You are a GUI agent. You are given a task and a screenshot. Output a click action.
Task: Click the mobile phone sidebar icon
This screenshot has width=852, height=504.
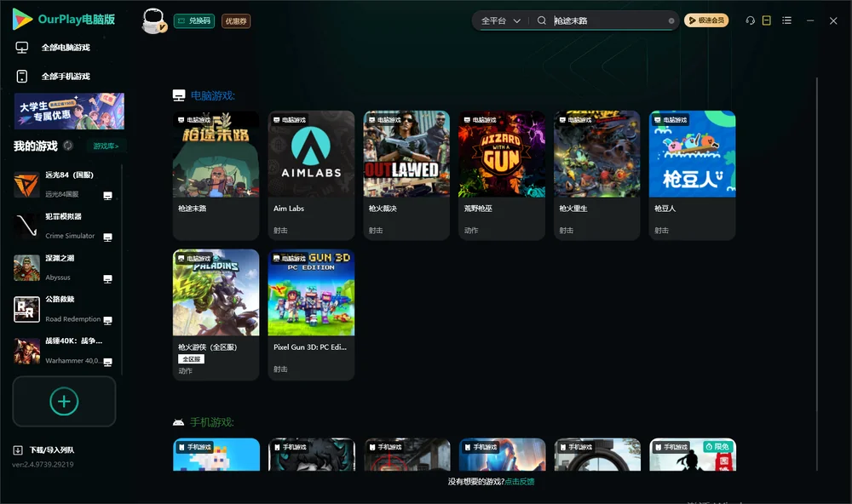pos(22,76)
